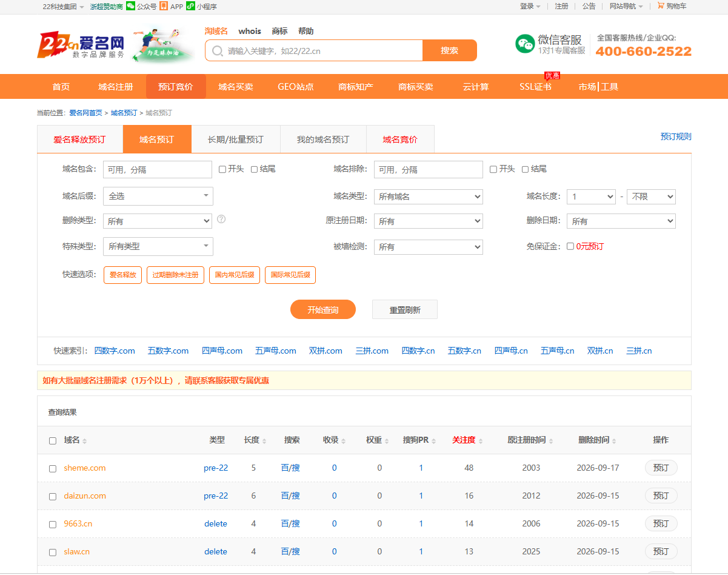Focus the 域名排除 input field

(x=429, y=169)
